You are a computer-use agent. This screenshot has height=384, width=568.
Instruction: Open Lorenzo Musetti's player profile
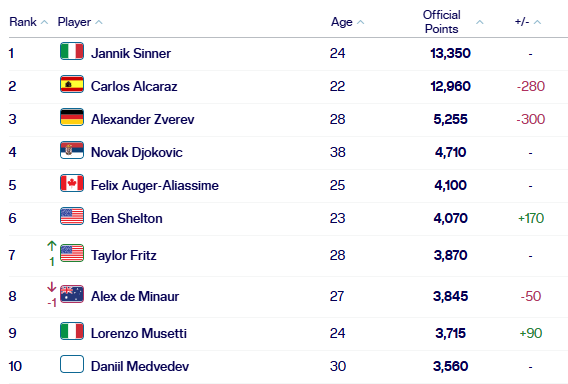tap(139, 333)
